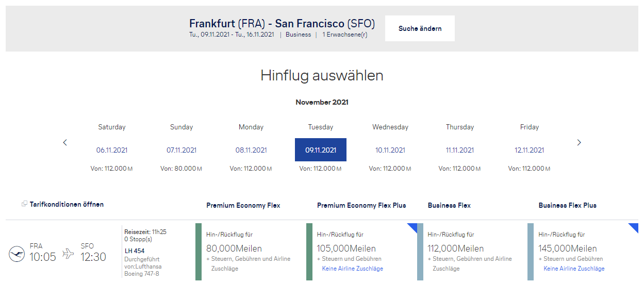Click the 10:05 departure time
644x283 pixels.
point(42,257)
